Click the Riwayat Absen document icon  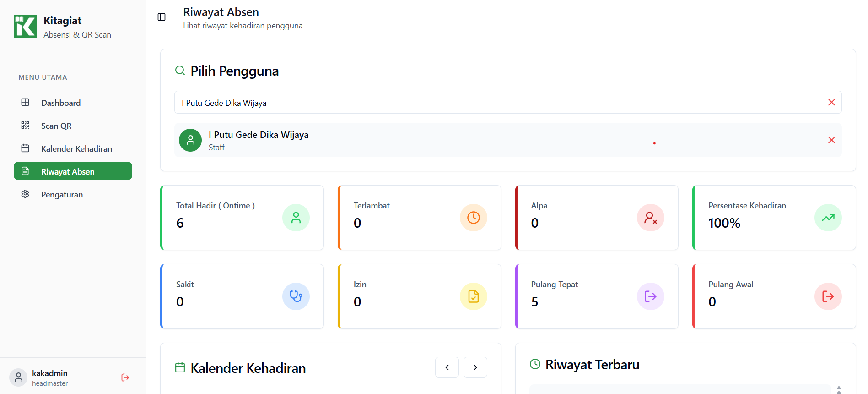pyautogui.click(x=25, y=171)
